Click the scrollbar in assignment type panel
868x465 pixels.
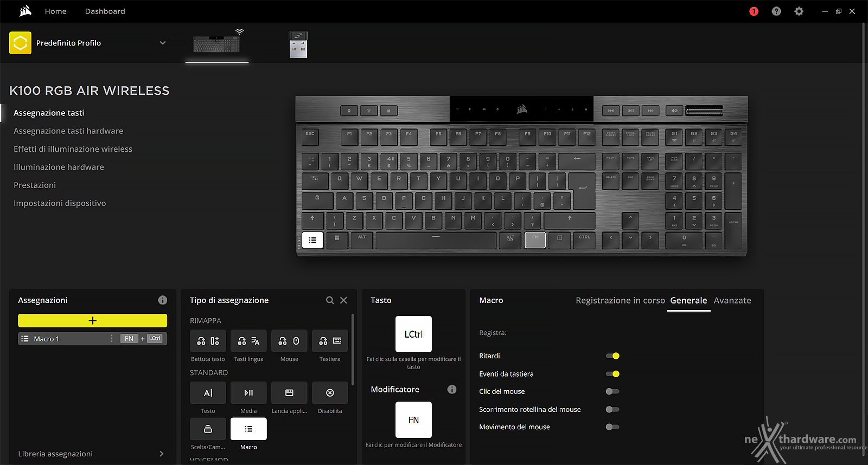(x=353, y=350)
